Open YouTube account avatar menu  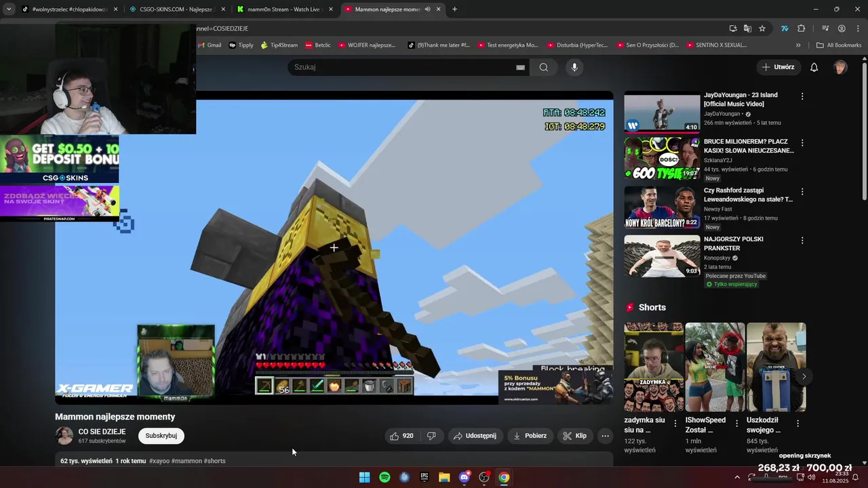pos(840,67)
